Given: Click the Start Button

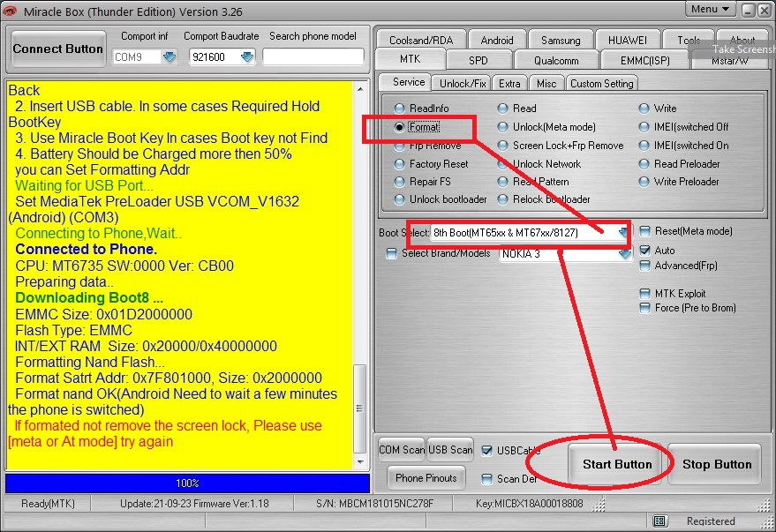Looking at the screenshot, I should 616,464.
